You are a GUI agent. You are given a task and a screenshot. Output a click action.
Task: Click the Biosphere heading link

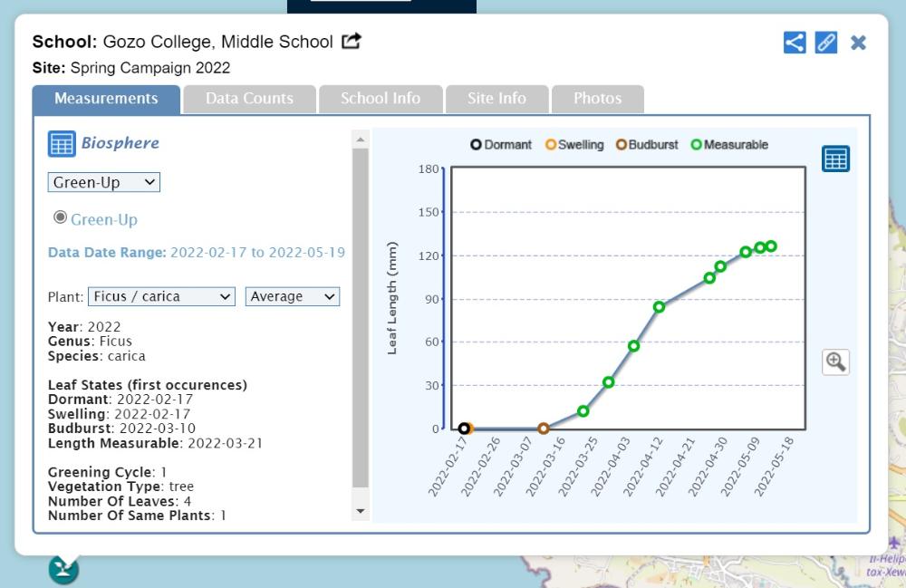click(x=120, y=143)
